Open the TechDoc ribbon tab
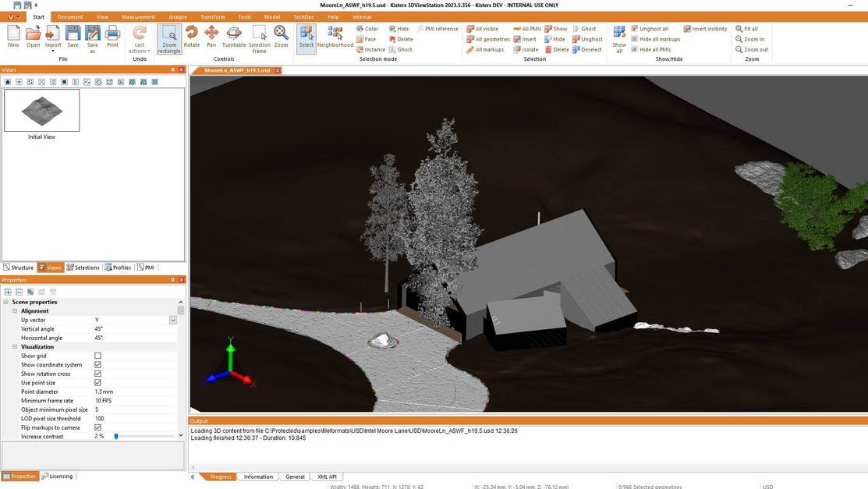The width and height of the screenshot is (868, 489). [303, 17]
